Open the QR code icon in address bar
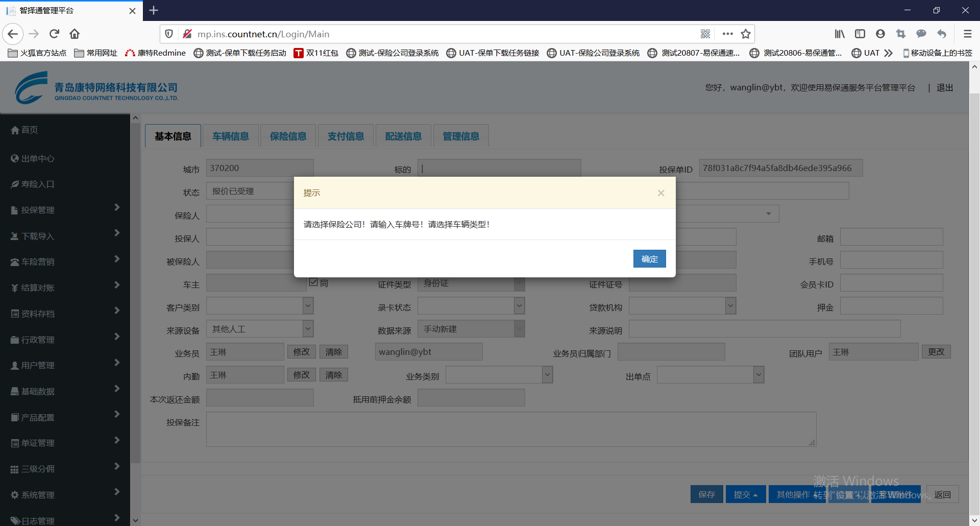 [705, 34]
